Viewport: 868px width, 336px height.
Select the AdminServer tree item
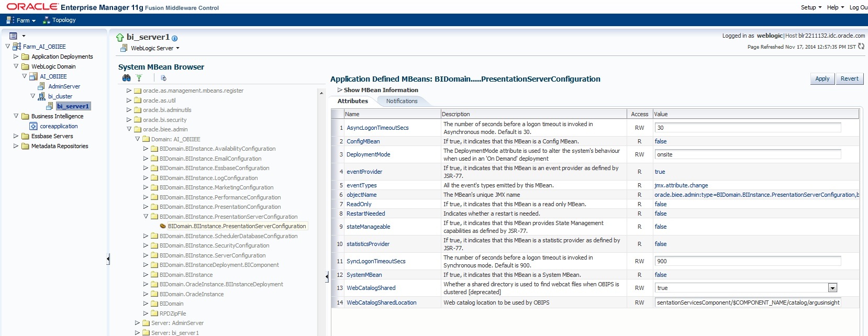click(64, 86)
